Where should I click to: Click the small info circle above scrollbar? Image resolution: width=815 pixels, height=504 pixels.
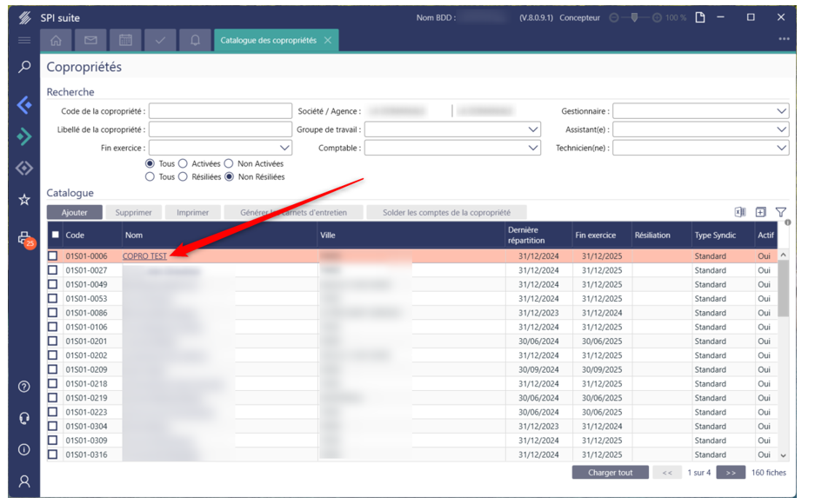[788, 222]
